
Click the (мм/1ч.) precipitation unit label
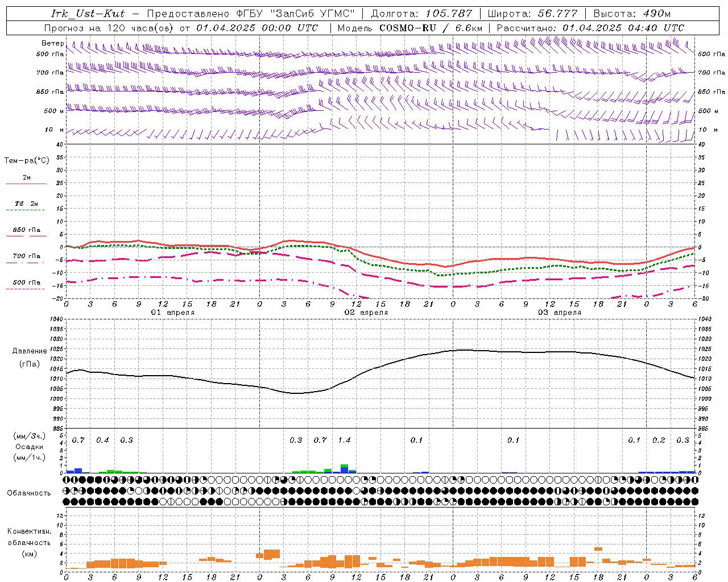(30, 457)
